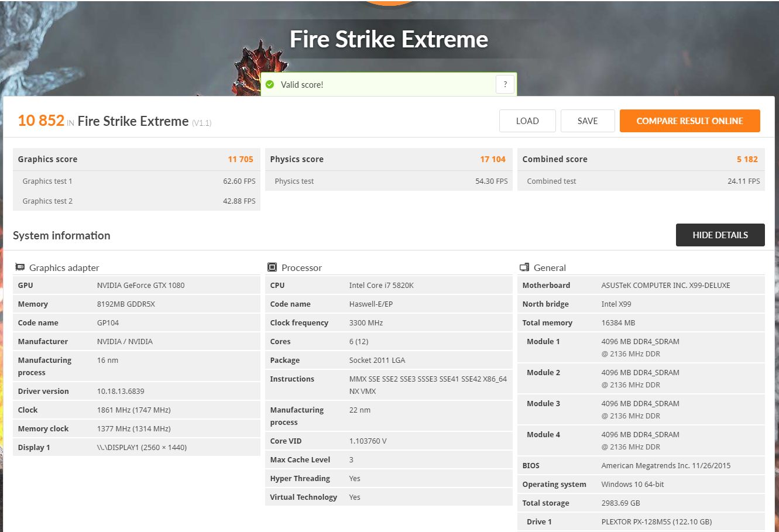
Task: Click the Physics score value 17 104
Action: click(x=493, y=159)
